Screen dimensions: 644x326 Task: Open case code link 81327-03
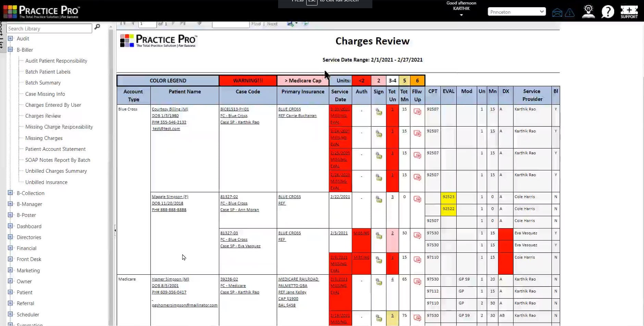point(229,233)
